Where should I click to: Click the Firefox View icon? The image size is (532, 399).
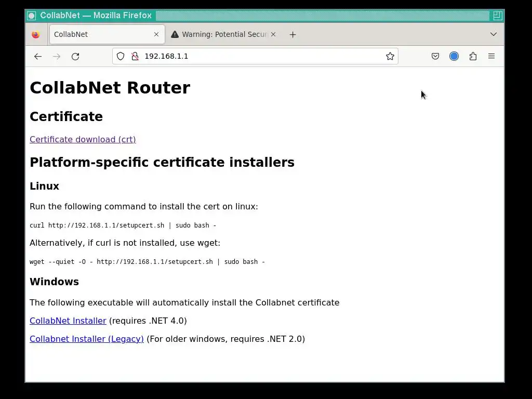36,35
